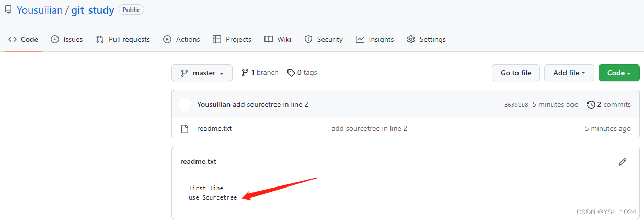The width and height of the screenshot is (644, 220).
Task: Click the commit author avatar
Action: coord(185,104)
